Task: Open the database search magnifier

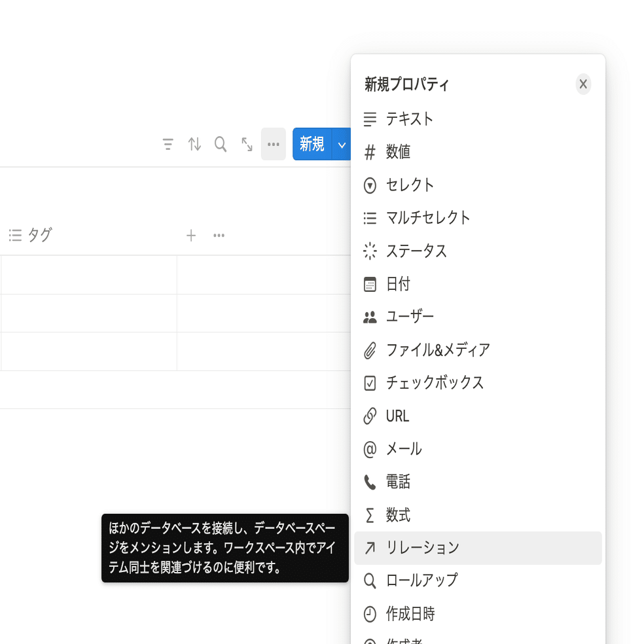Action: 221,144
